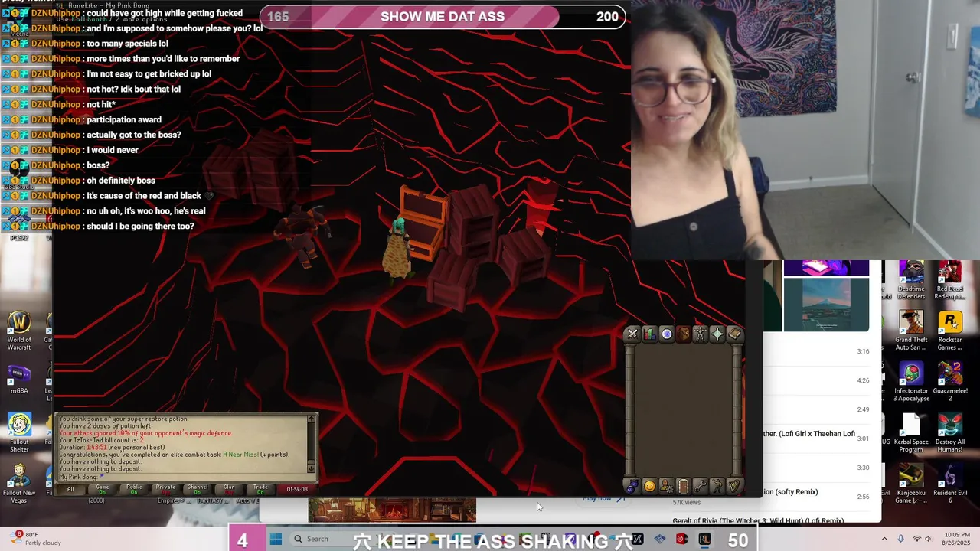Click the red 01:54:03 timer button
This screenshot has height=551, width=980.
[297, 489]
